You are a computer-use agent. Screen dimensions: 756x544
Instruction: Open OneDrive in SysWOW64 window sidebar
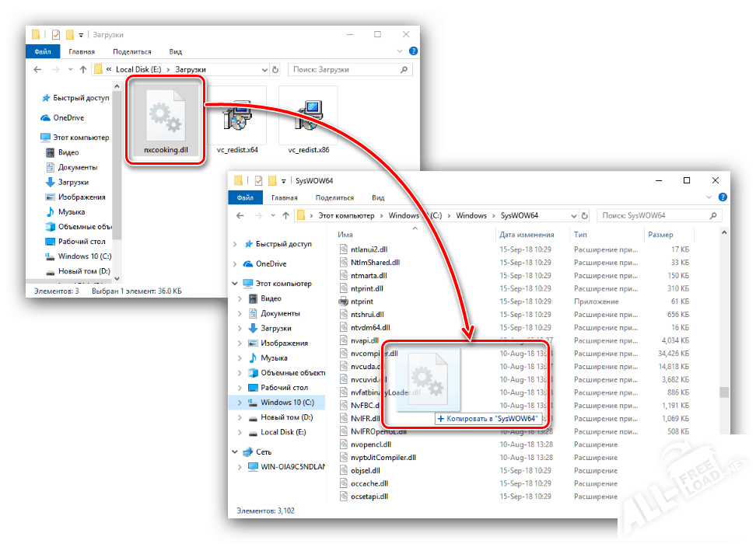[x=271, y=263]
